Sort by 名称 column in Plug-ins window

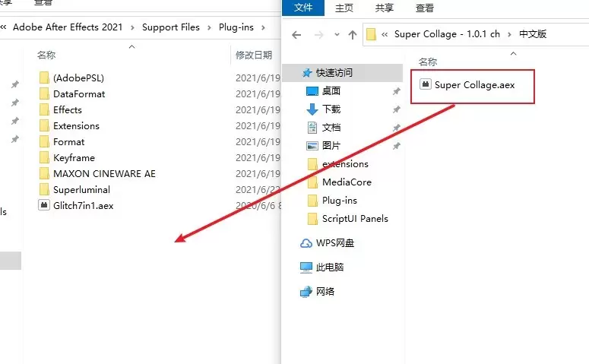46,55
